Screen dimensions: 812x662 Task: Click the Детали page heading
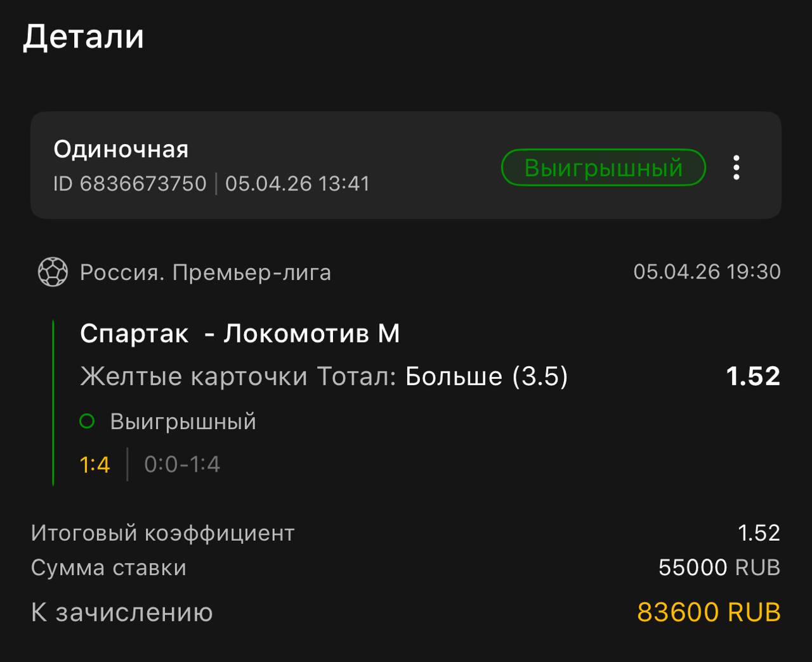click(84, 37)
